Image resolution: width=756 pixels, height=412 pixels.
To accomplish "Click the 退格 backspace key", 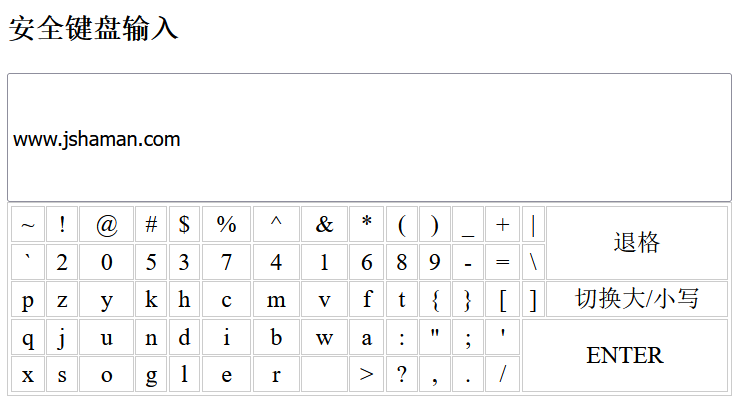I will click(x=636, y=243).
